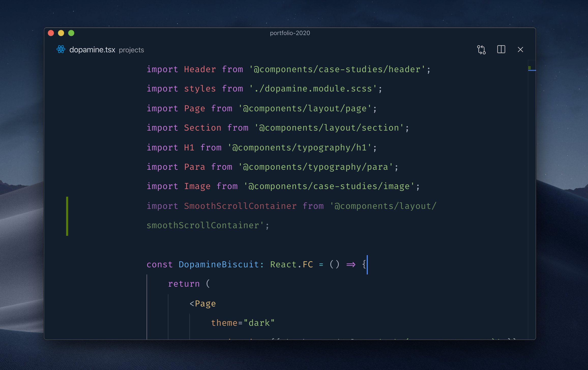588x370 pixels.
Task: Click 'React.FC' type annotation
Action: click(291, 265)
